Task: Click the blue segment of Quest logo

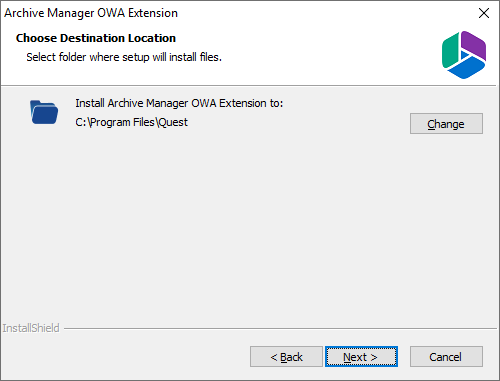Action: (466, 67)
